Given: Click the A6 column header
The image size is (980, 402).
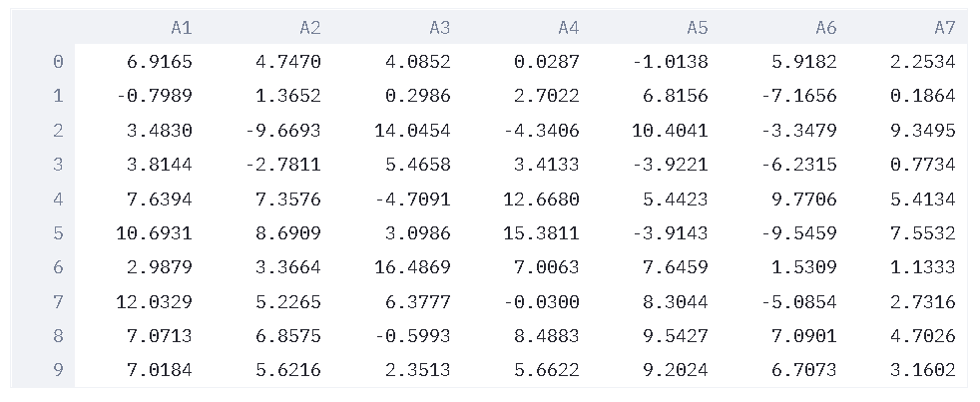Looking at the screenshot, I should [x=825, y=29].
